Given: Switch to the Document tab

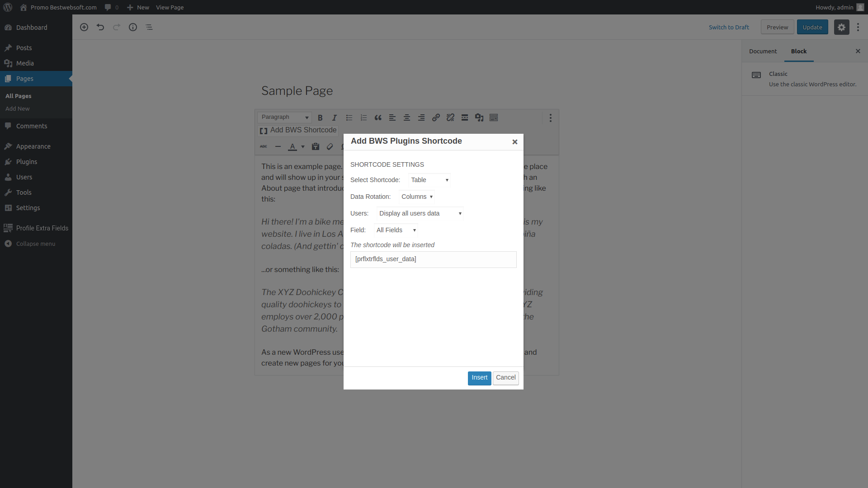Looking at the screenshot, I should 763,52.
